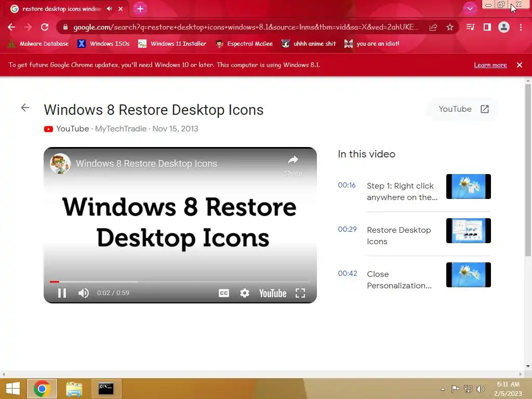Click the video title in player overlay

click(146, 164)
